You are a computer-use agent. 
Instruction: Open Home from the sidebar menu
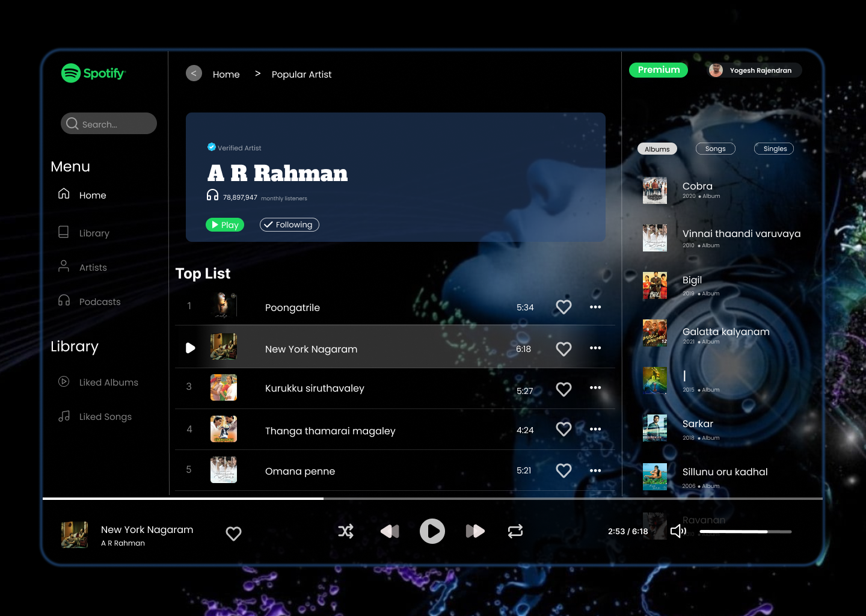[x=93, y=196]
